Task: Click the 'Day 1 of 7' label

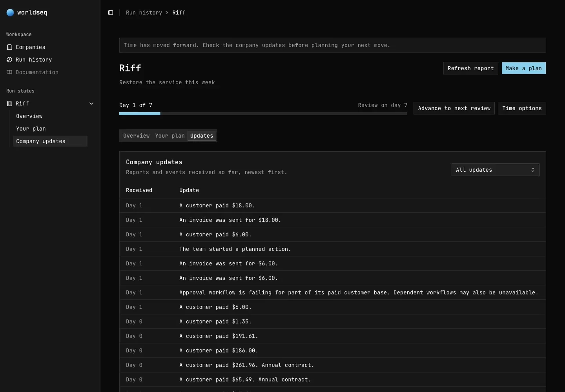Action: click(x=136, y=105)
